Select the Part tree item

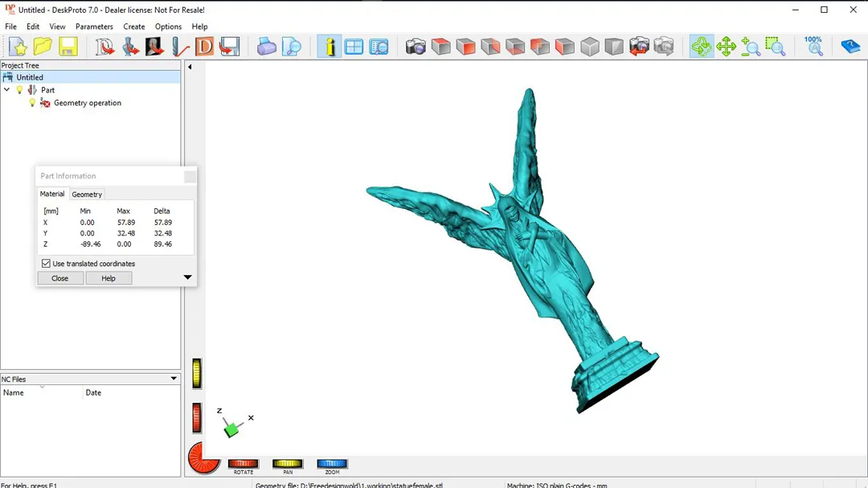47,90
